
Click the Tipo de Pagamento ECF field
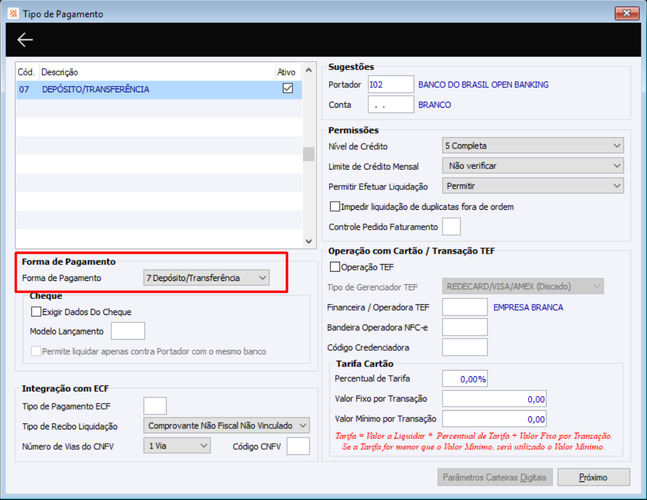[155, 406]
